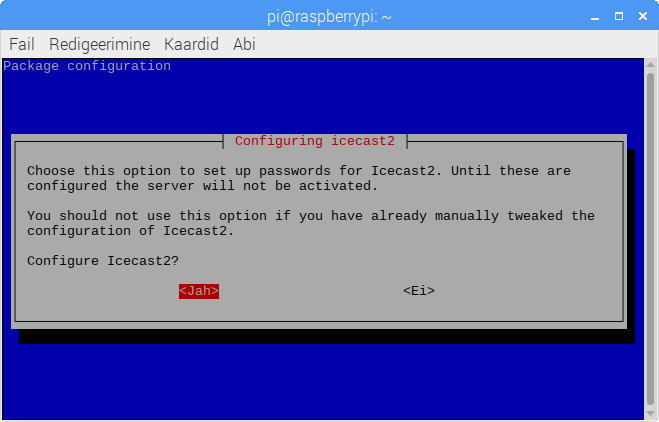The width and height of the screenshot is (659, 422).
Task: Click the Configure Icecast2? question text
Action: coord(103,261)
